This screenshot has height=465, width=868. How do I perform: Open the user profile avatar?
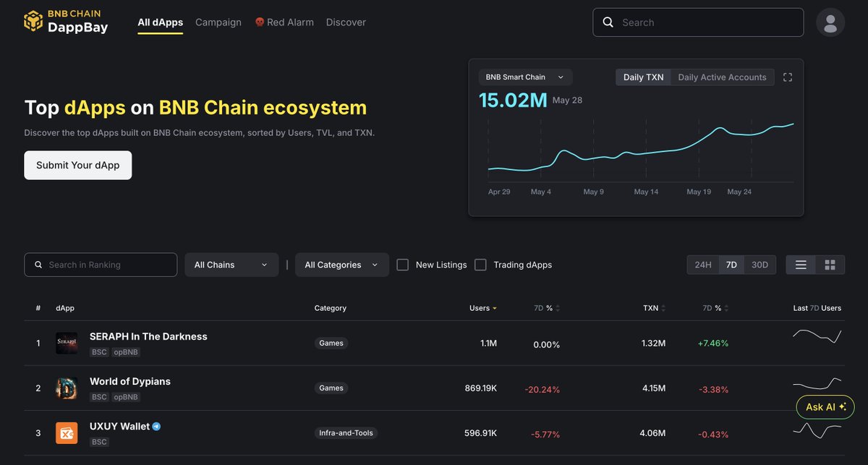tap(830, 22)
